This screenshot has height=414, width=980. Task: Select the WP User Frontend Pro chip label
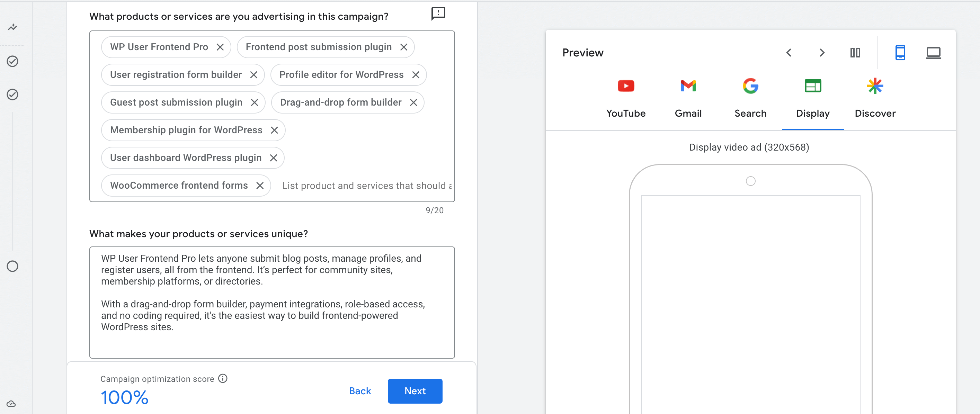point(159,47)
